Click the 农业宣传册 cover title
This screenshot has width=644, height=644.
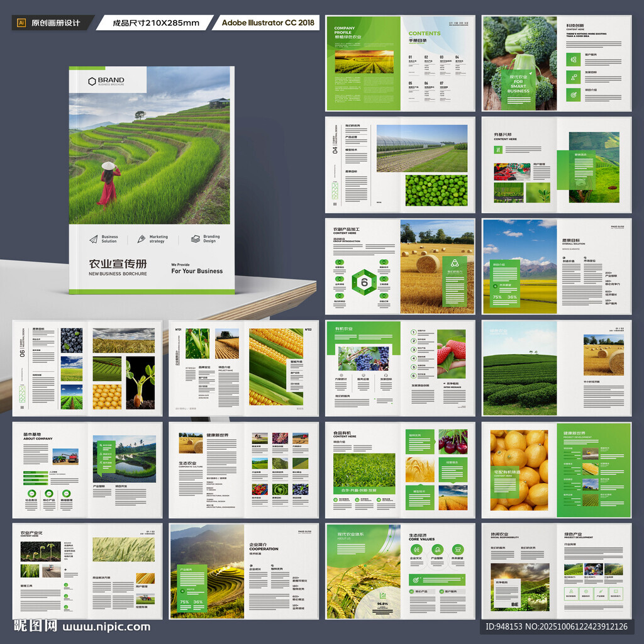(118, 264)
